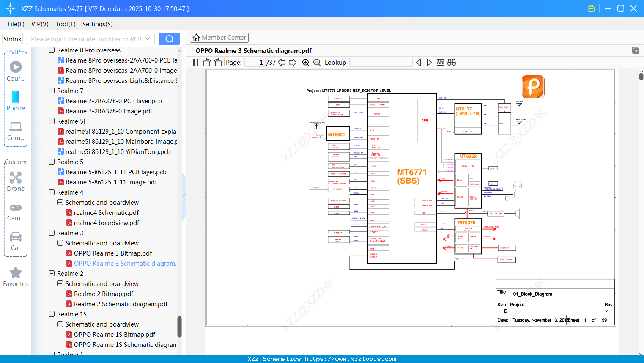Open the Settings(S) menu
The image size is (644, 363).
(98, 24)
